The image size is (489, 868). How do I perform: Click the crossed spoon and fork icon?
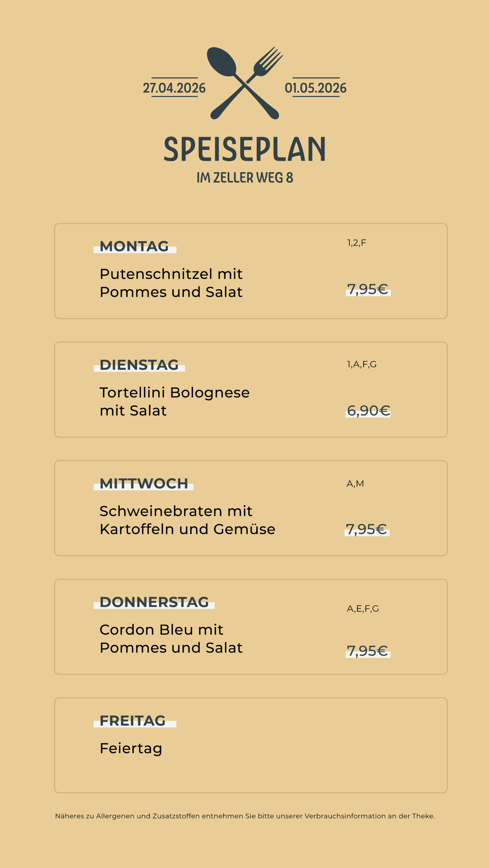(245, 83)
